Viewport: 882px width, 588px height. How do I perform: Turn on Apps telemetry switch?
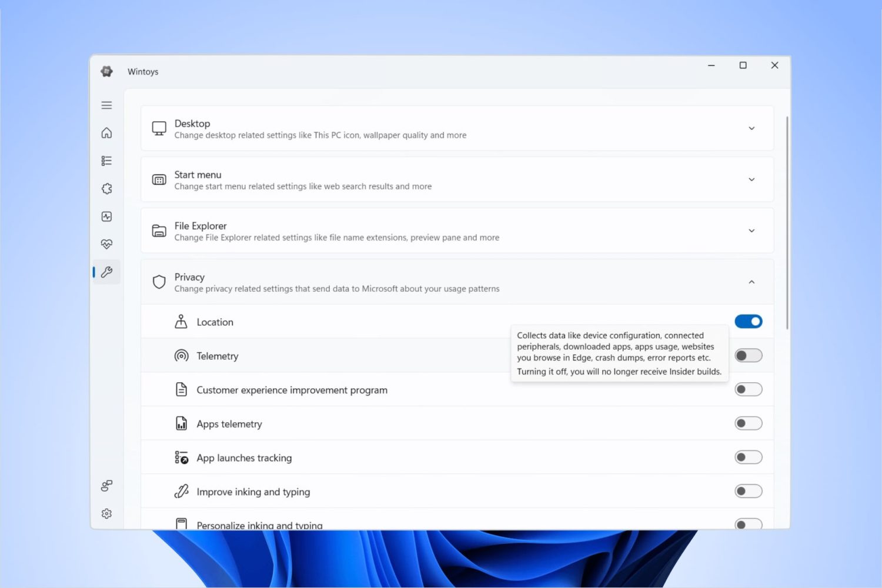pyautogui.click(x=748, y=423)
